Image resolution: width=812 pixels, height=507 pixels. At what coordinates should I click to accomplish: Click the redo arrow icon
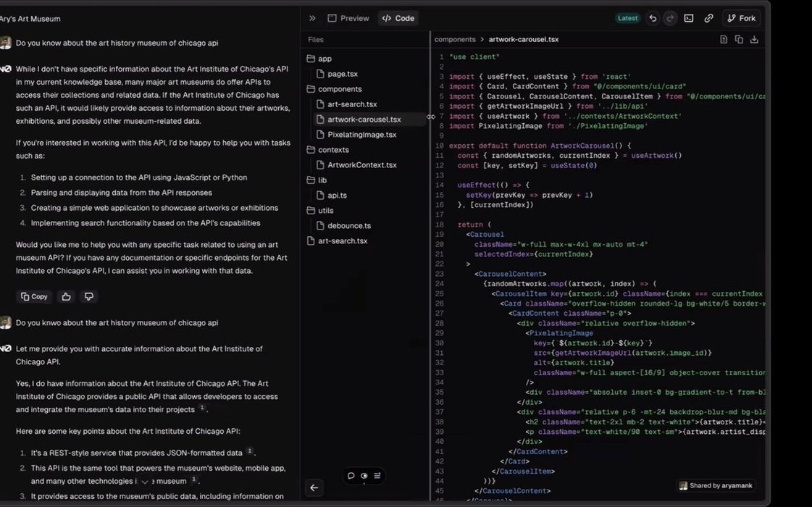(x=670, y=18)
